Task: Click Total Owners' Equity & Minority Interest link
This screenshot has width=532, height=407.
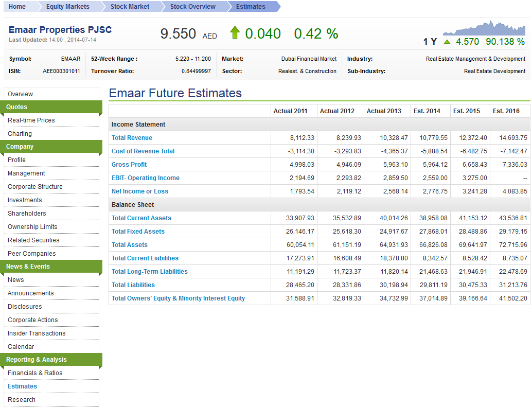Action: [x=179, y=298]
